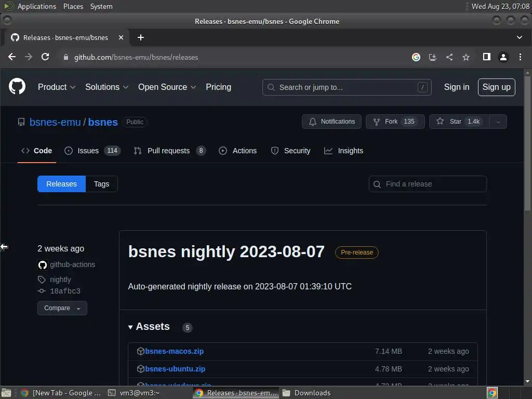532x399 pixels.
Task: Click Sign in
Action: coord(456,87)
